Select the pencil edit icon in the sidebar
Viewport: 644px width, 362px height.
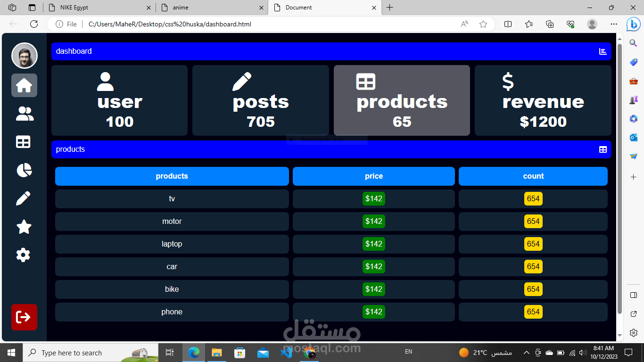pos(23,198)
